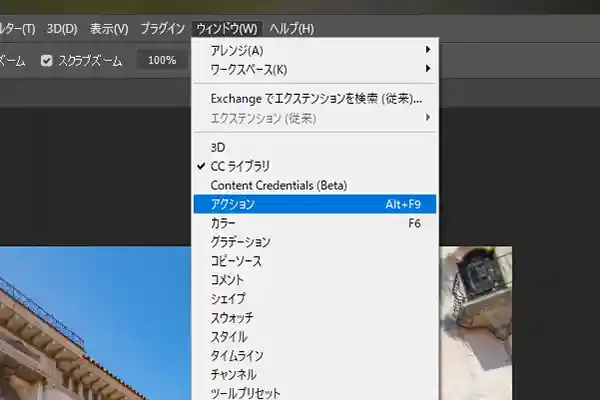Image resolution: width=600 pixels, height=400 pixels.
Task: Open the ヘルプ(H) menu
Action: click(x=292, y=29)
